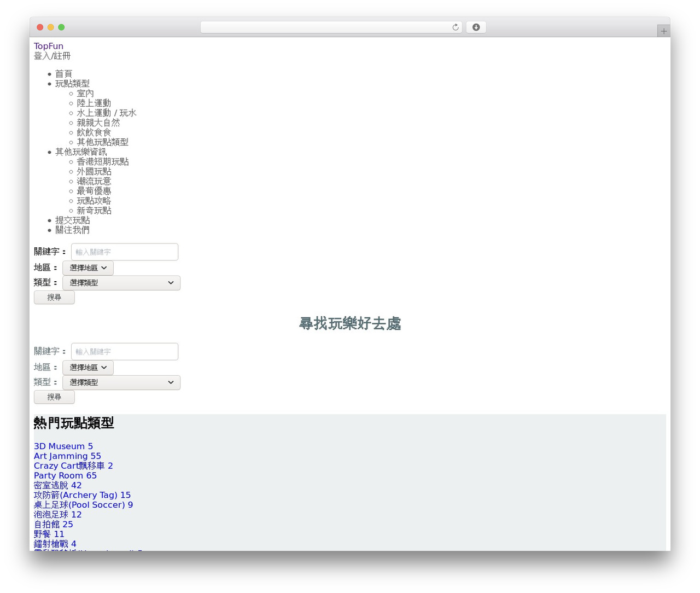
Task: Choose 親親大自然 category
Action: 98,123
